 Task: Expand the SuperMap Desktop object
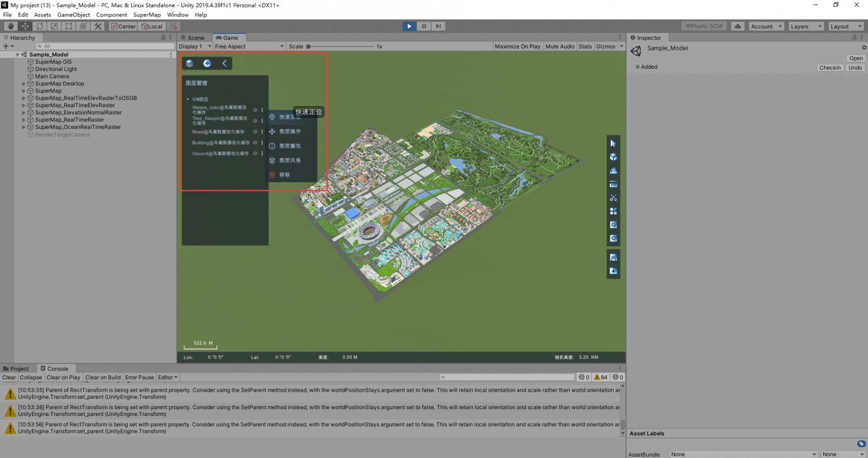coord(24,84)
